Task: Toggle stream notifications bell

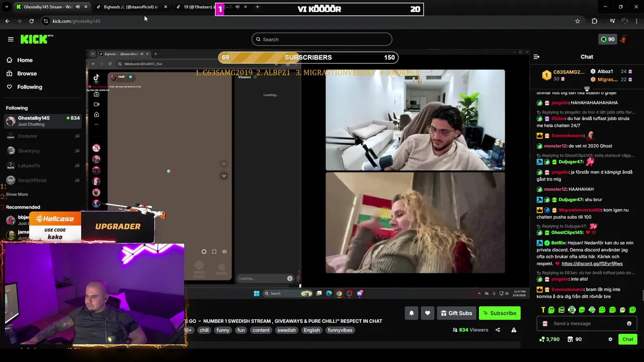Action: pos(412,313)
